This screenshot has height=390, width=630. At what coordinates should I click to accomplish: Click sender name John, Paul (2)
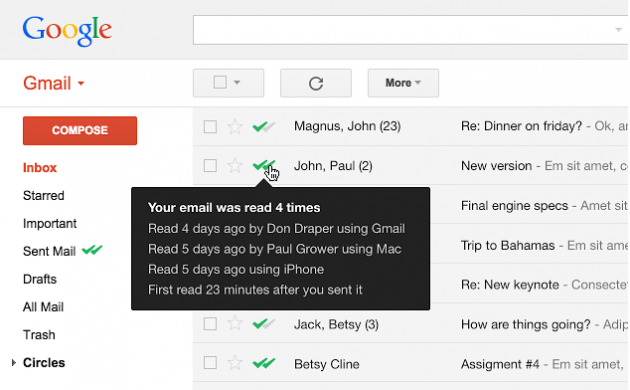point(333,165)
